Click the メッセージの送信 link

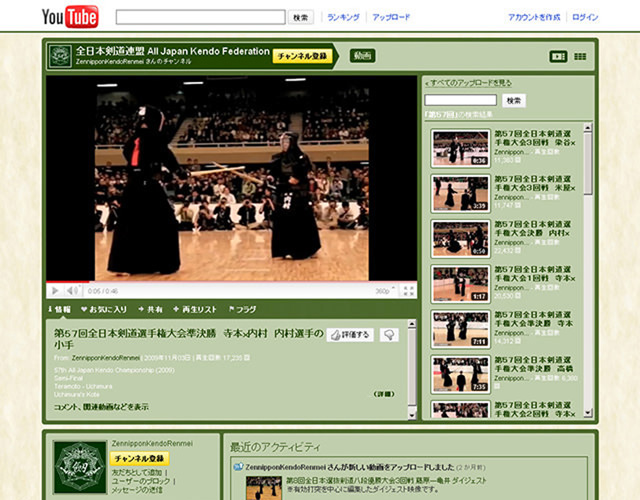(x=137, y=490)
